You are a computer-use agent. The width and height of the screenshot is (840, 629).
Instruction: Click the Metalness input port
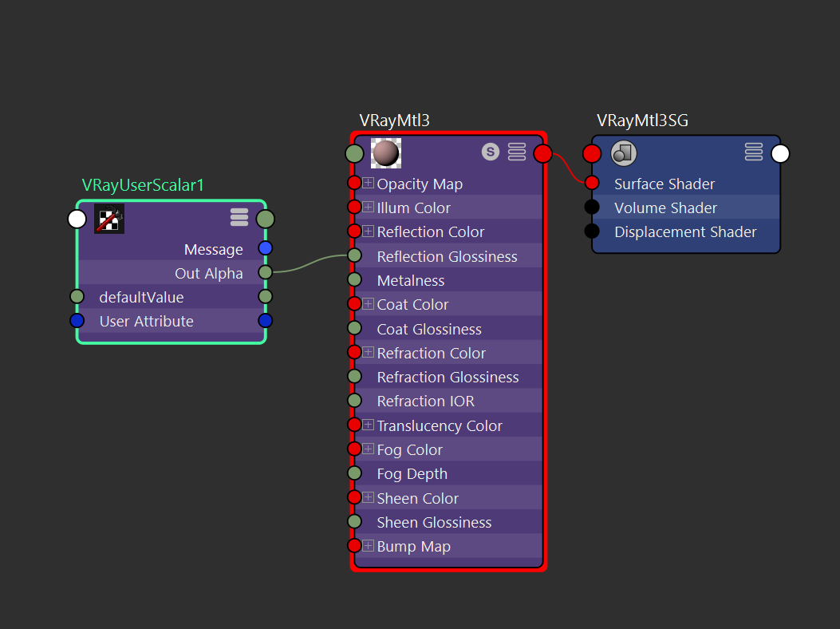pyautogui.click(x=355, y=279)
